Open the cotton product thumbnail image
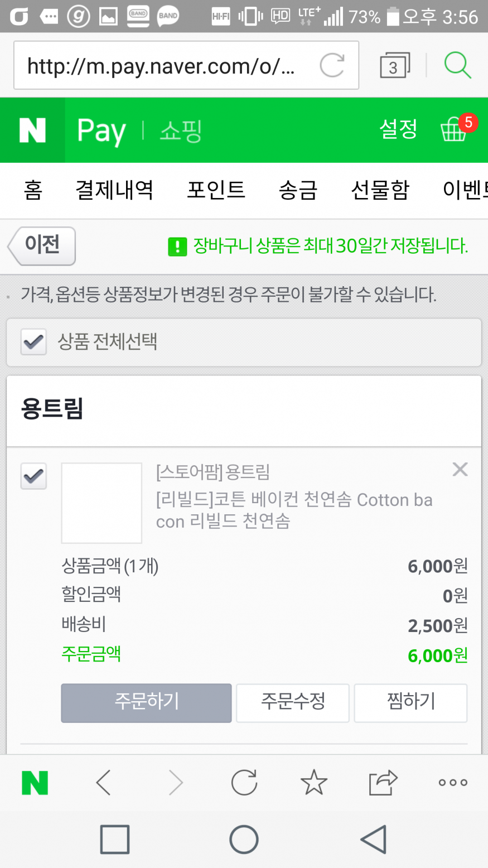The height and width of the screenshot is (868, 488). pos(102,503)
